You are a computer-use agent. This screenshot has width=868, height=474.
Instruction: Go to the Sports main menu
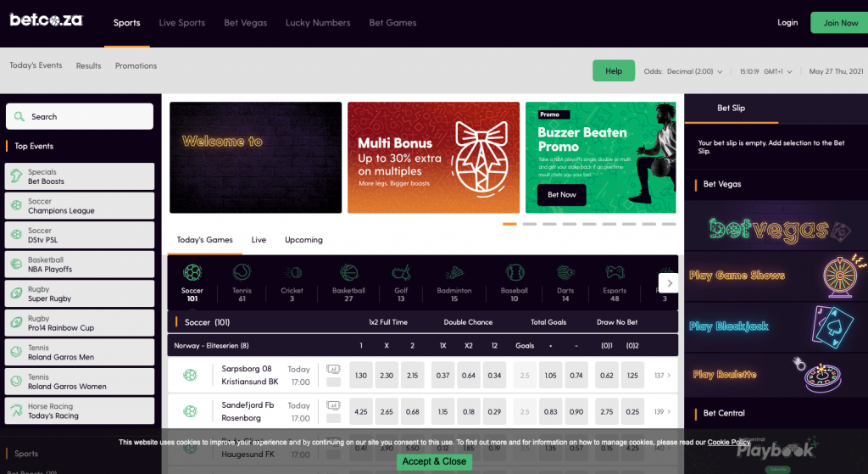point(127,23)
